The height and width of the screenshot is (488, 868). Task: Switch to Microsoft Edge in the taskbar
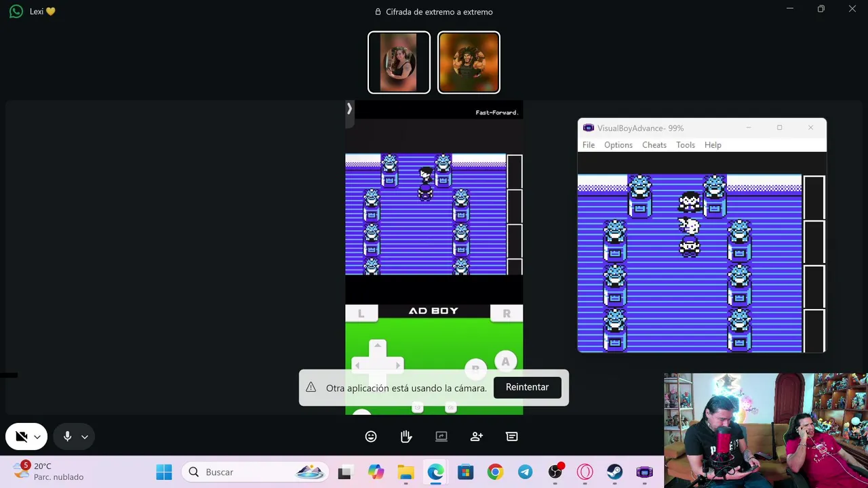[435, 472]
